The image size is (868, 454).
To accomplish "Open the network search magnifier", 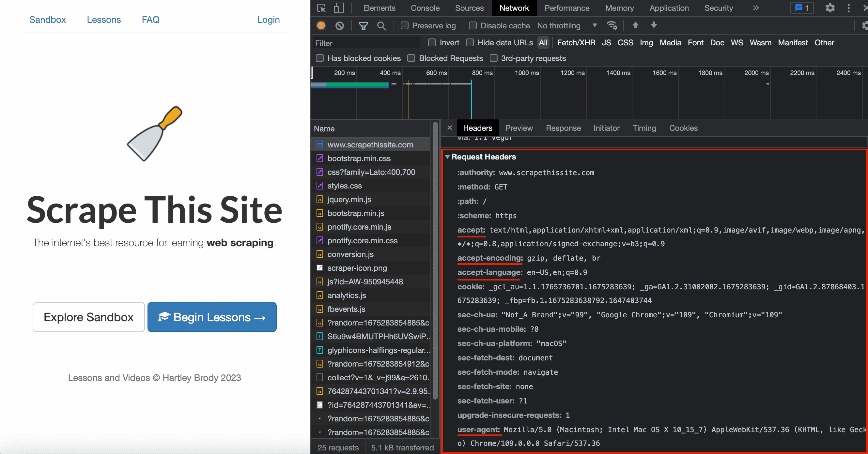I will pos(381,25).
